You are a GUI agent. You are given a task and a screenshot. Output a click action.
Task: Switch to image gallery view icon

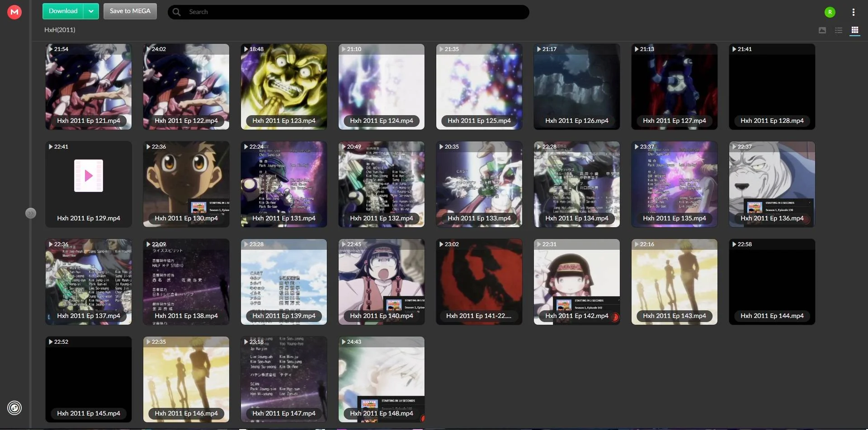point(822,30)
